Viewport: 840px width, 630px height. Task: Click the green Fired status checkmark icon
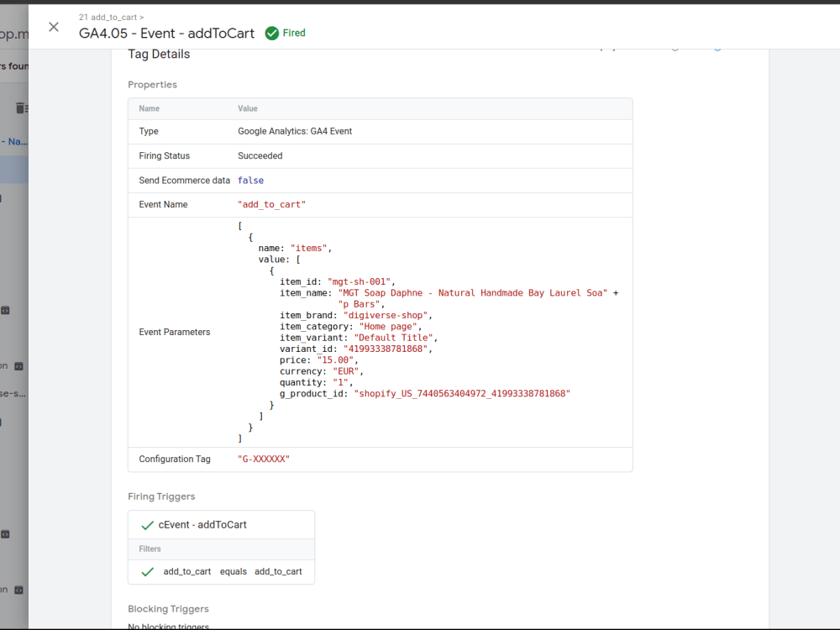coord(272,34)
